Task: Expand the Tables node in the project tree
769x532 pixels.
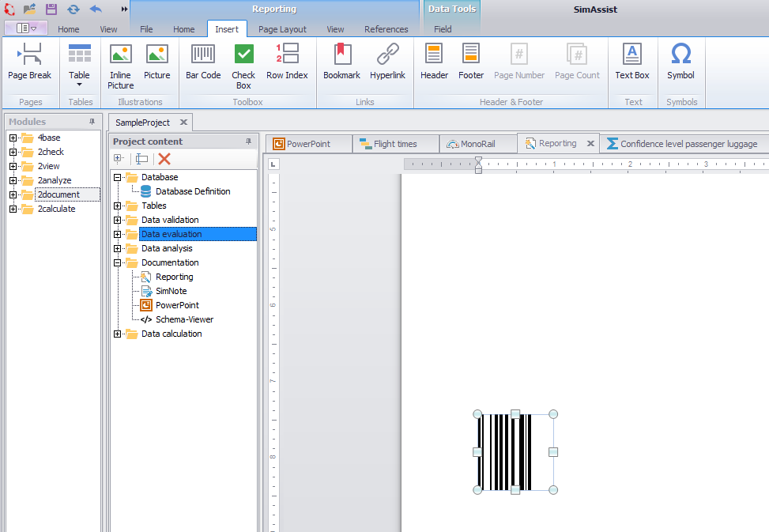Action: click(119, 206)
